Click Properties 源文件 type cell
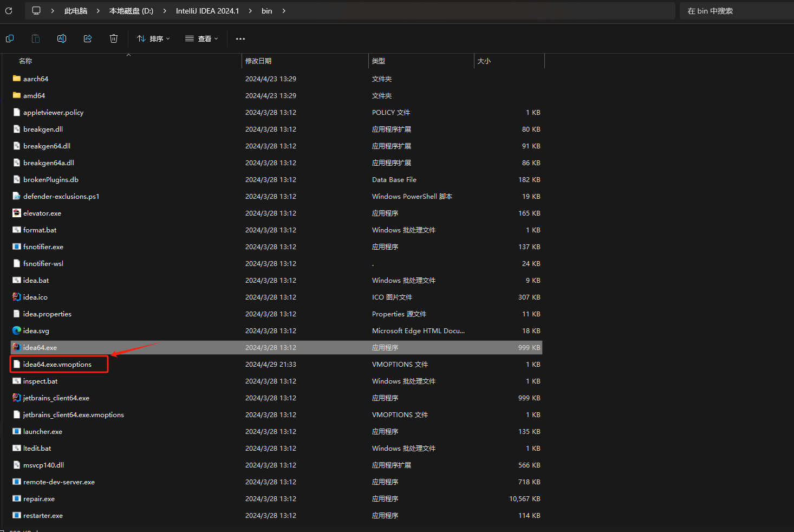Screen dimensions: 794x532 click(399, 314)
